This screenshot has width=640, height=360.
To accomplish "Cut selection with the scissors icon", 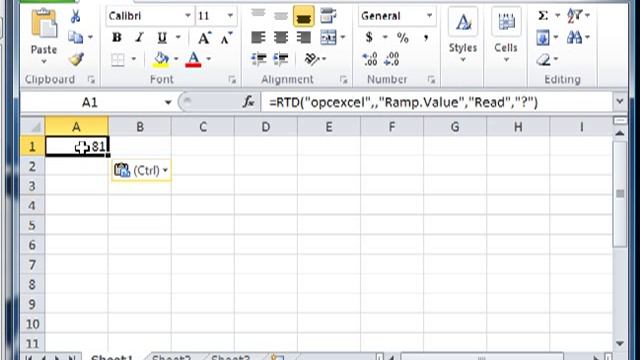I will (x=76, y=16).
